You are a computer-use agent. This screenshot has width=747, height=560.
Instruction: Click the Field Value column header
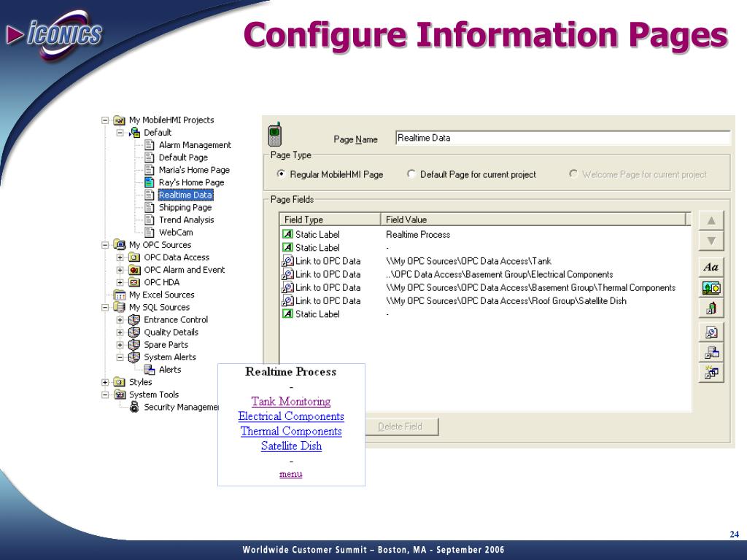[533, 219]
